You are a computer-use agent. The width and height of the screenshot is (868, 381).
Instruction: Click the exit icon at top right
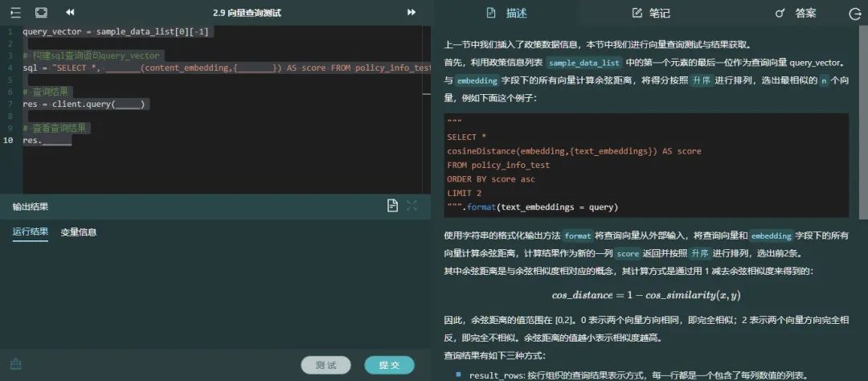[x=854, y=14]
